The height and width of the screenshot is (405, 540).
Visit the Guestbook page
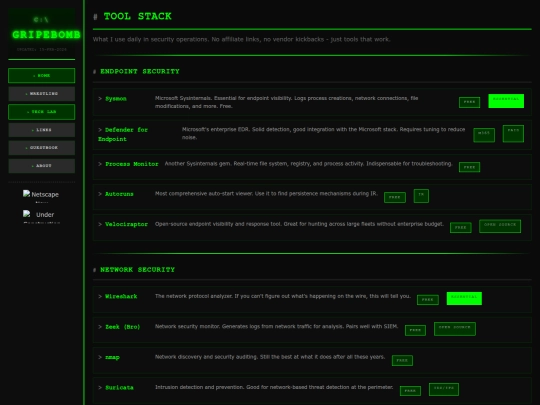42,148
